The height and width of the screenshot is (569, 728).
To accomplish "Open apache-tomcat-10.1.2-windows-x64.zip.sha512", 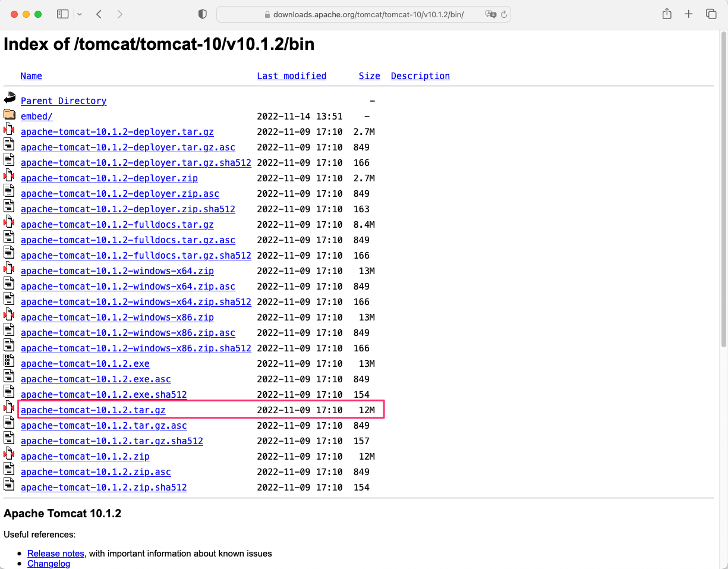I will (136, 302).
